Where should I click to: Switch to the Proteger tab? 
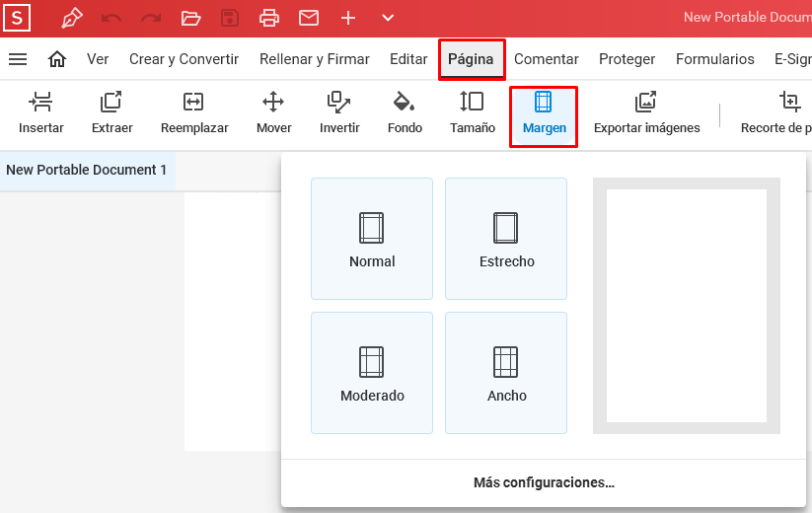[627, 59]
